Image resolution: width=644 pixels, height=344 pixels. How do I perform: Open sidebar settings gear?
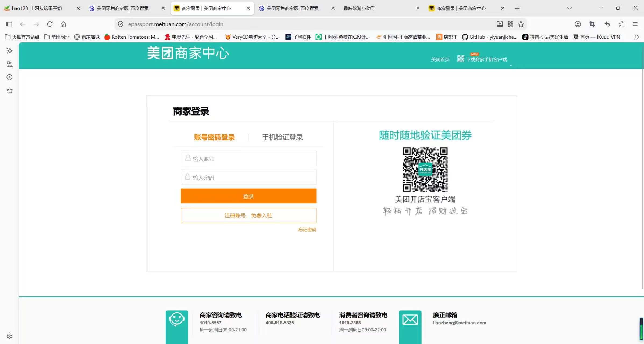[x=9, y=336]
